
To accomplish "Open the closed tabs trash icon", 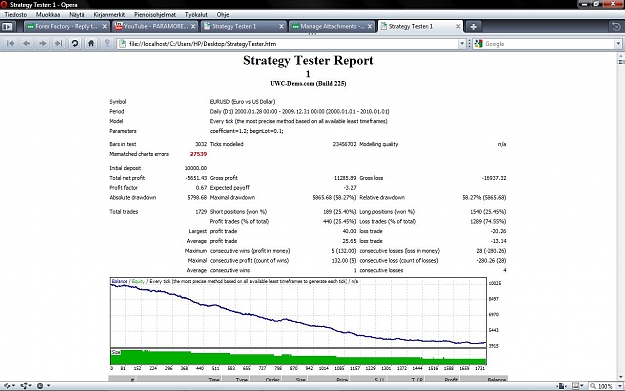I will pyautogui.click(x=616, y=27).
